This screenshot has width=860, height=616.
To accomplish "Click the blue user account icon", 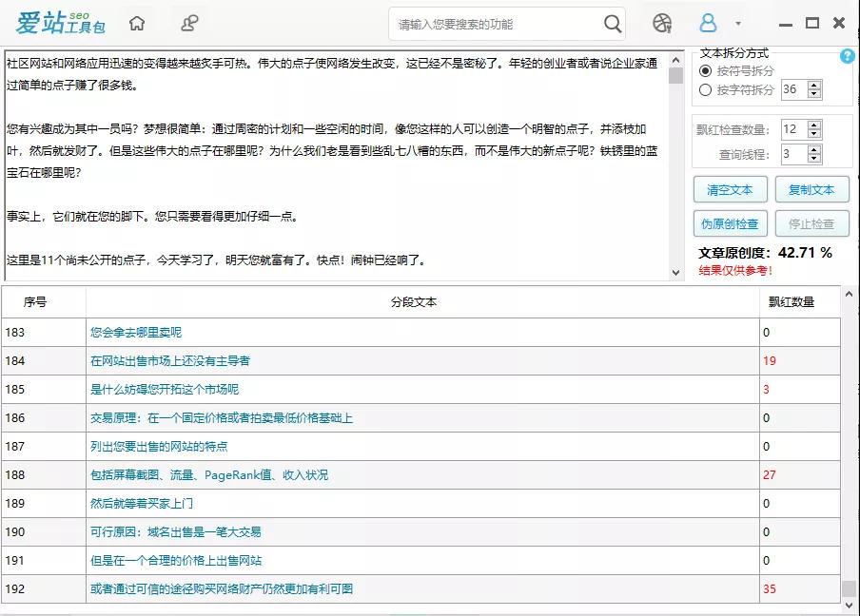I will tap(708, 24).
